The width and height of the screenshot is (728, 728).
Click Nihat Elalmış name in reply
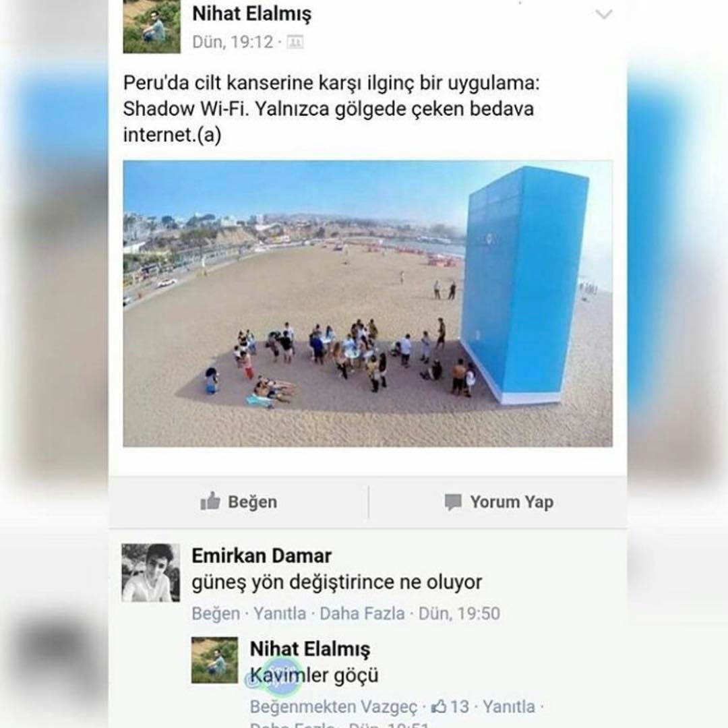tap(309, 648)
